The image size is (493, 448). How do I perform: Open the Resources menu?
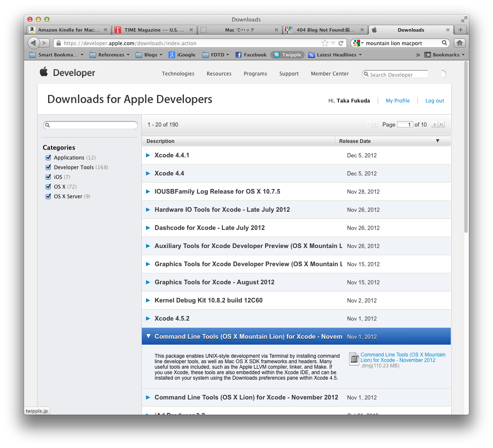219,73
